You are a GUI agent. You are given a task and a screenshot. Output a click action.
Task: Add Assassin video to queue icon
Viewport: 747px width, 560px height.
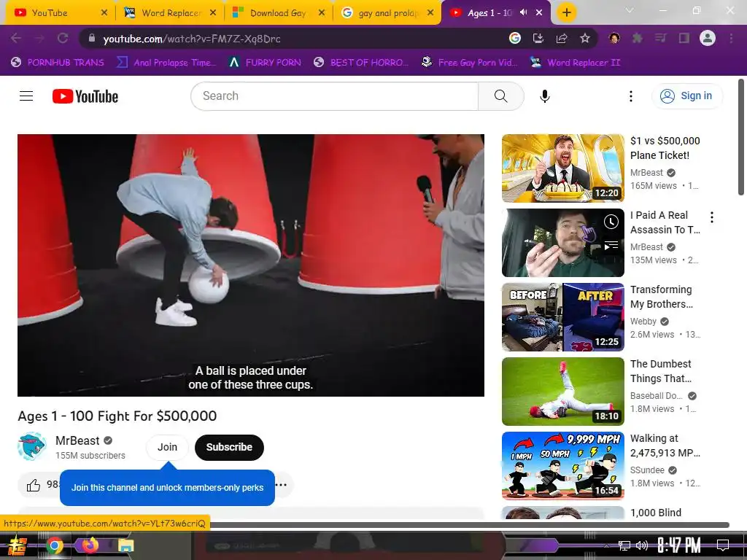coord(611,246)
